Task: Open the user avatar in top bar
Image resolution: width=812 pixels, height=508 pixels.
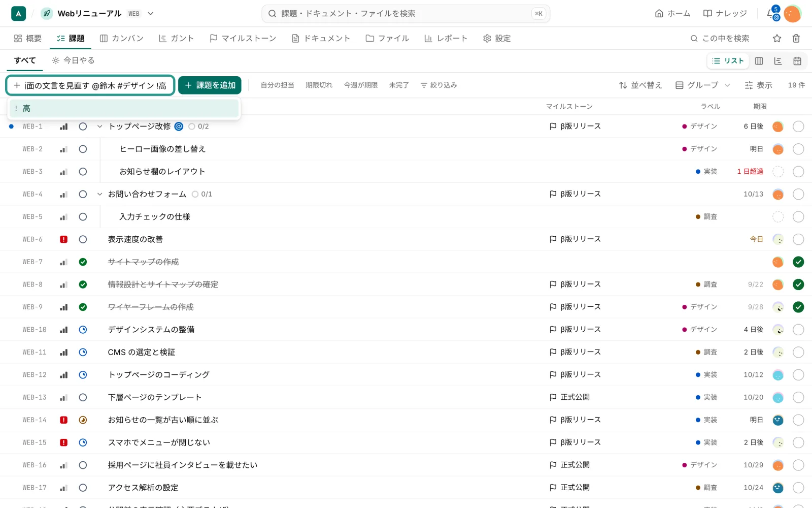Action: click(x=792, y=14)
